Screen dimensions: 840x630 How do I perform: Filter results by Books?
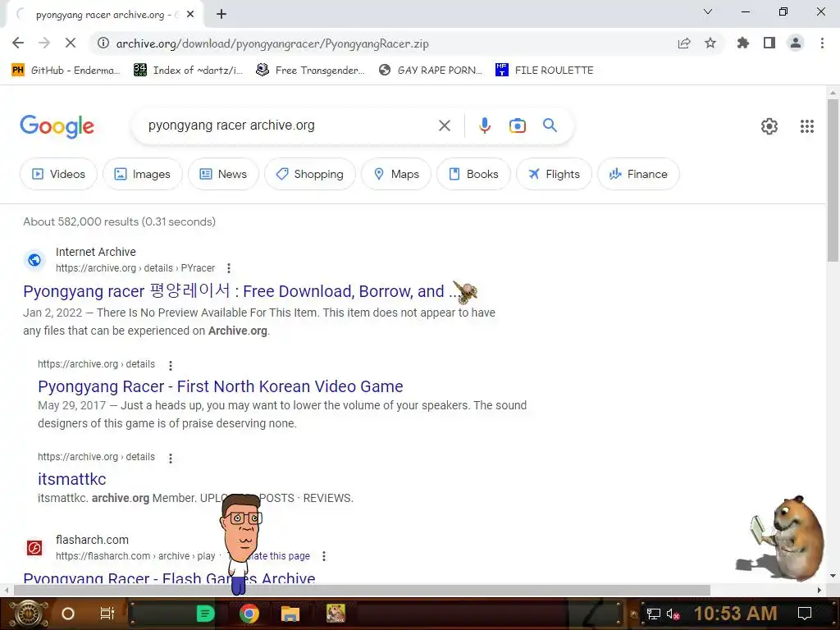473,174
